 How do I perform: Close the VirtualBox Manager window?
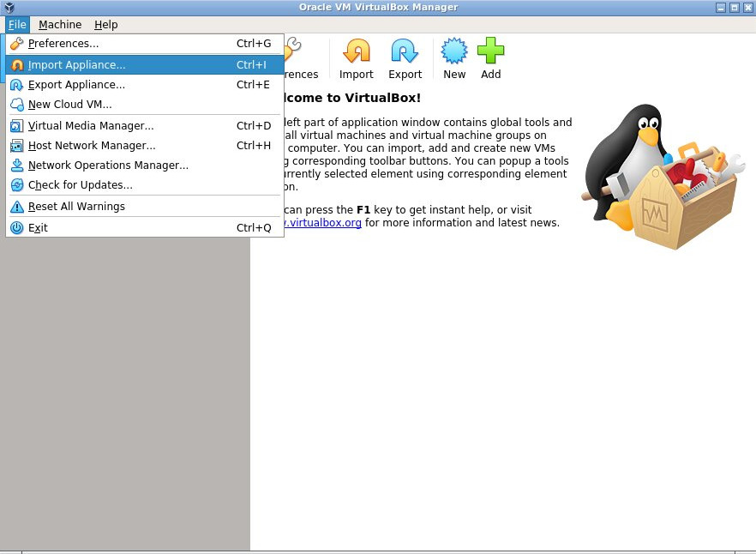coord(747,8)
